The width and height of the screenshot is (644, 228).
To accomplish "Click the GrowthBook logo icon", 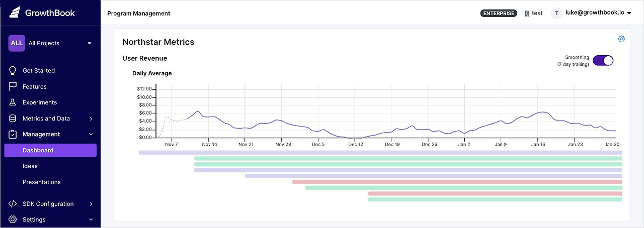I will (x=15, y=13).
